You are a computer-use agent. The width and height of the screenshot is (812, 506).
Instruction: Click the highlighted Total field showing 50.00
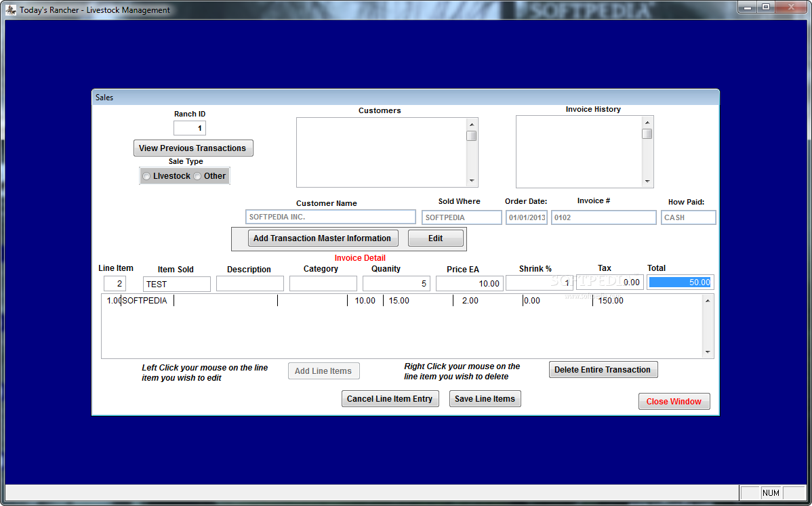click(x=681, y=282)
